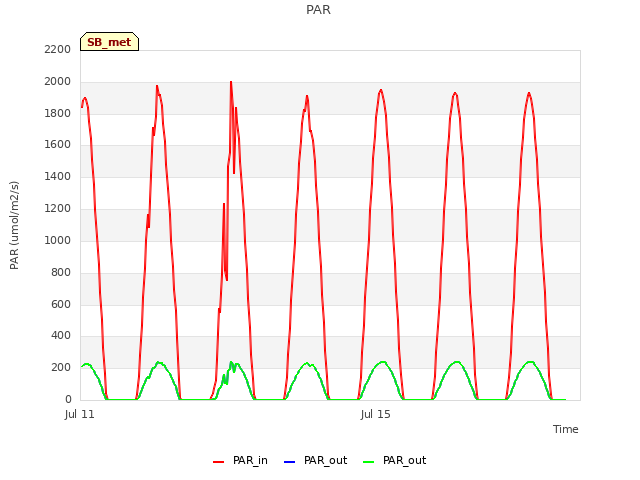Click the 2200 y-axis tick label
This screenshot has height=480, width=640.
pos(58,49)
